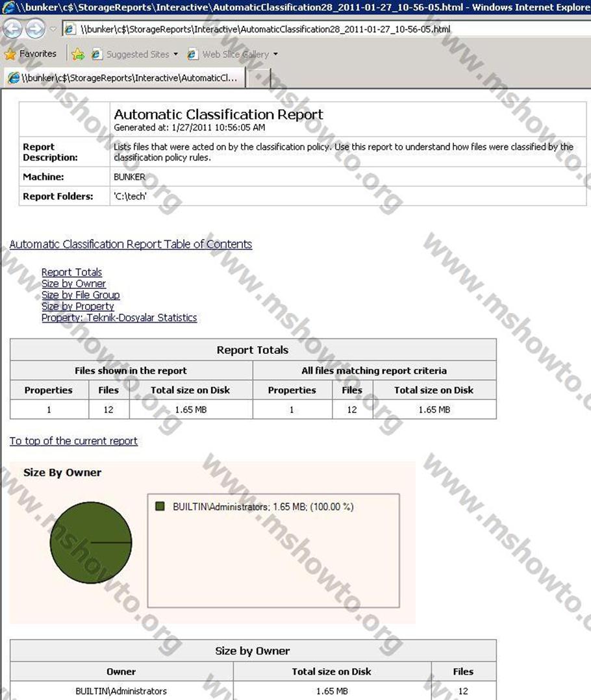Image resolution: width=591 pixels, height=700 pixels.
Task: Click the BUNKER machine name cell
Action: point(348,177)
